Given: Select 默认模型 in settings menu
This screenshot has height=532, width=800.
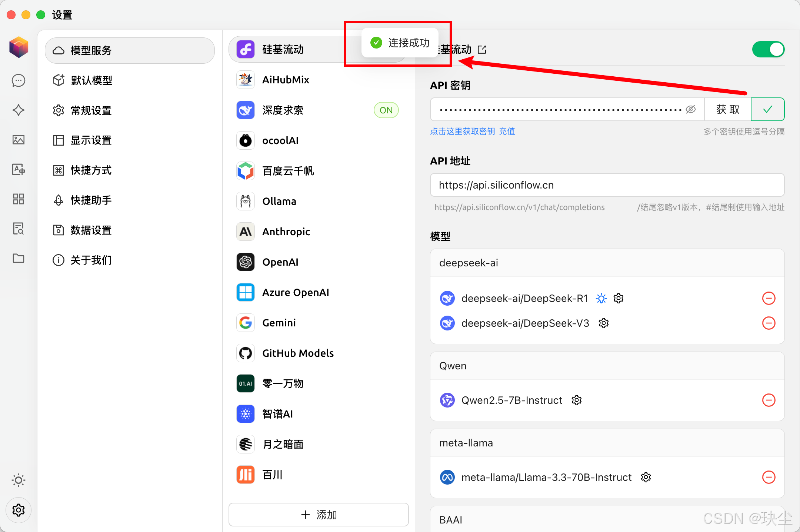Looking at the screenshot, I should pos(91,80).
